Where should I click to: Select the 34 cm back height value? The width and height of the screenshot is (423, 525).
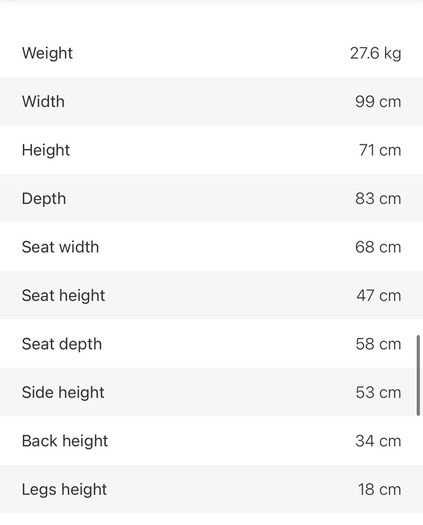point(378,441)
